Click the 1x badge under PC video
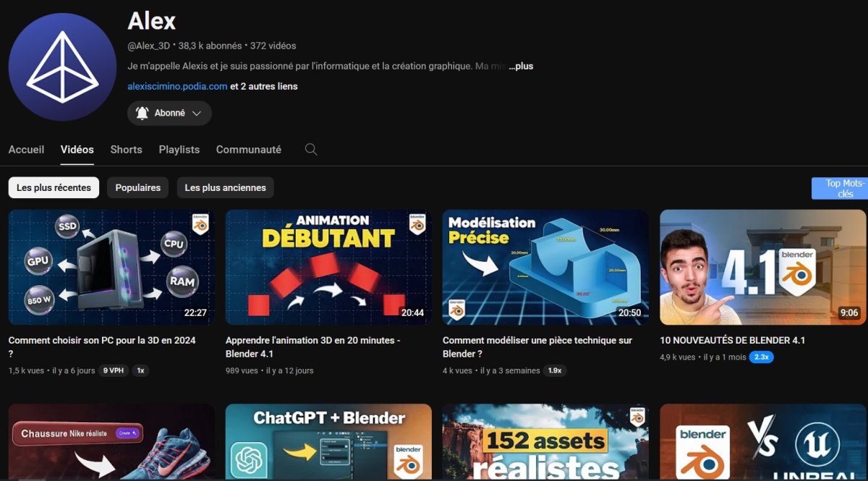Viewport: 868px width, 481px height. pyautogui.click(x=140, y=370)
